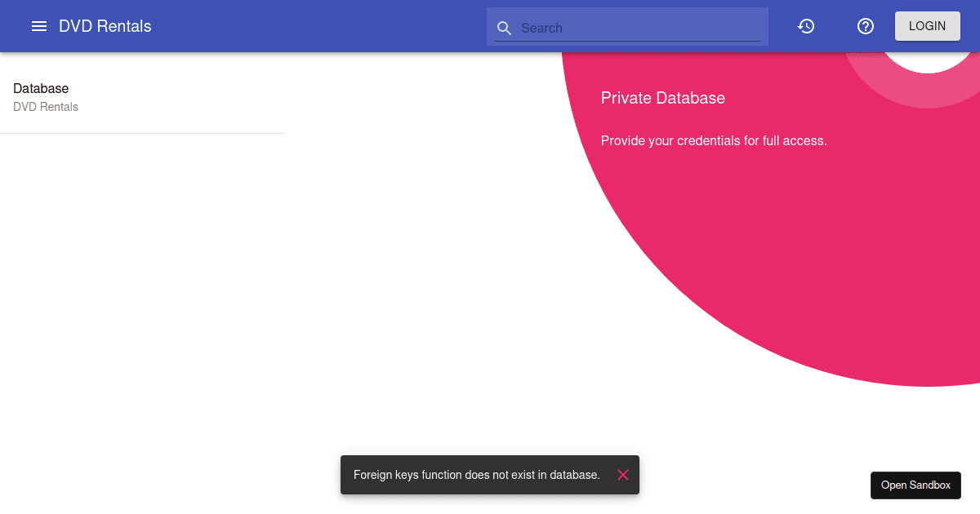This screenshot has width=980, height=514.
Task: Click the clock-with-arrow history icon
Action: (x=806, y=26)
